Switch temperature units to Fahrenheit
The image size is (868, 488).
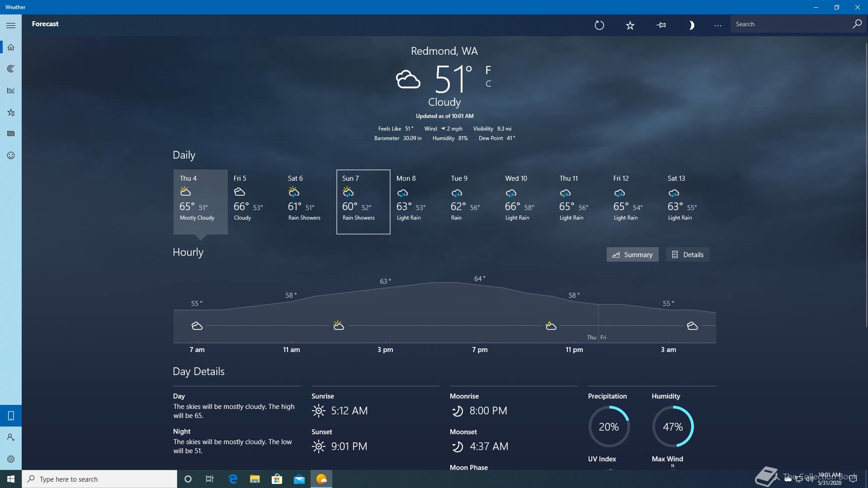tap(488, 70)
